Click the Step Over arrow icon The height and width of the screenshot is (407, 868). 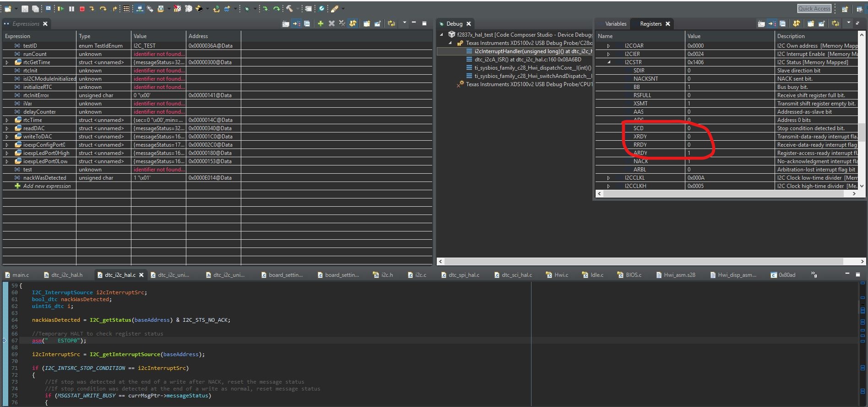tap(103, 9)
